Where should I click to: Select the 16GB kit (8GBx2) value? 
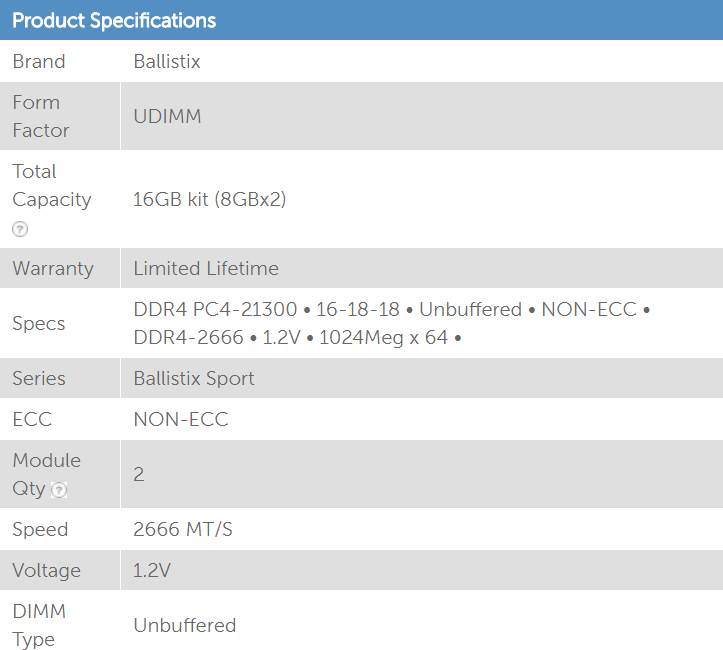pos(210,199)
